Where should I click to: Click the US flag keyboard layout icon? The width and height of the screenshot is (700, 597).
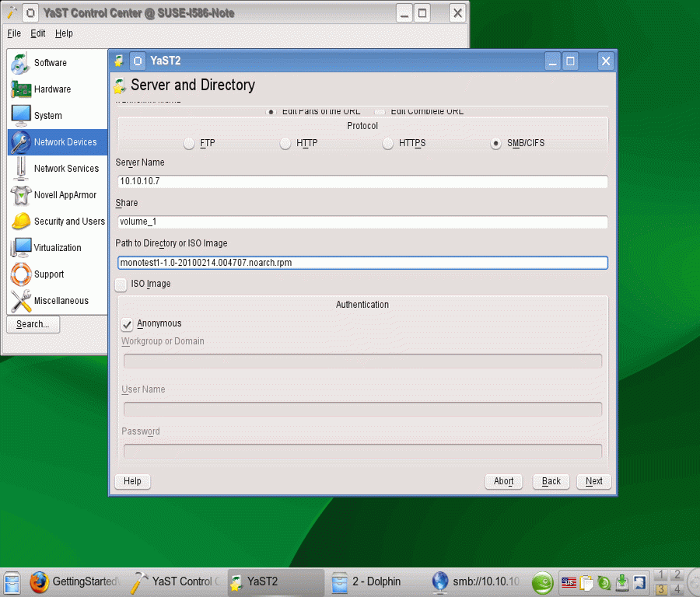pos(569,583)
